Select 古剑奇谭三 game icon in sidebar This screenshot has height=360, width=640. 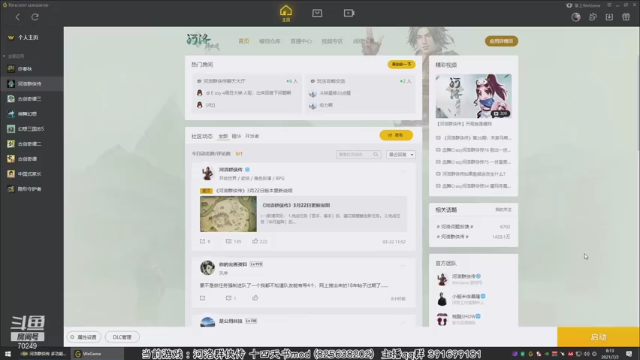[11, 99]
